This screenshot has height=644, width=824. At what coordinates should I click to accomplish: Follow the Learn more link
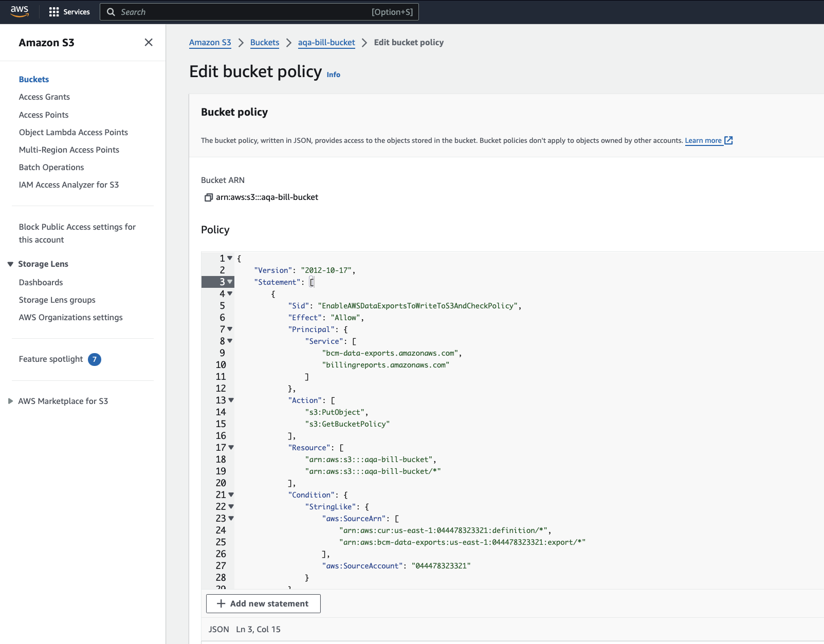click(x=703, y=141)
